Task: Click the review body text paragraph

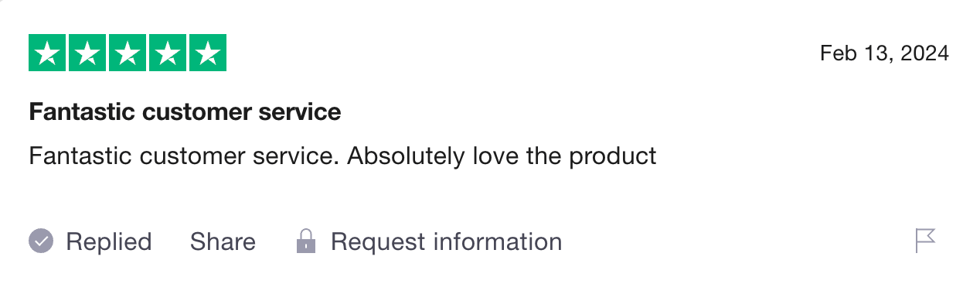Action: (x=342, y=156)
